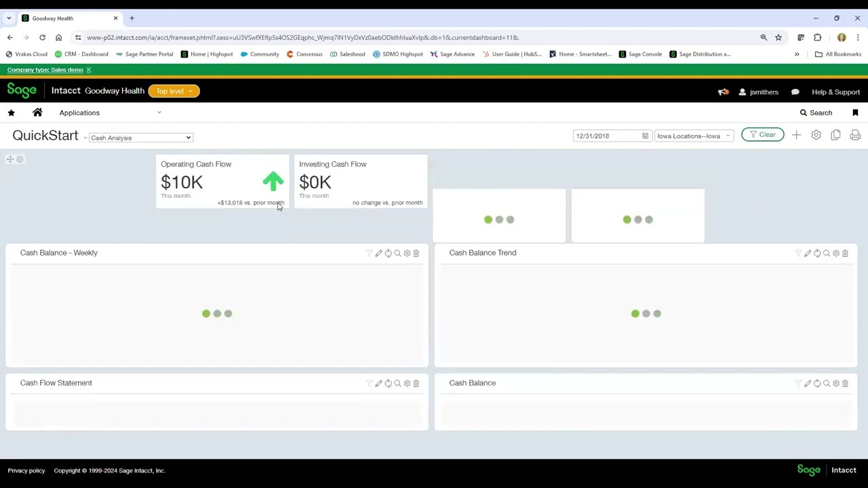
Task: Delete the Cash Balance bottom panel
Action: 845,383
